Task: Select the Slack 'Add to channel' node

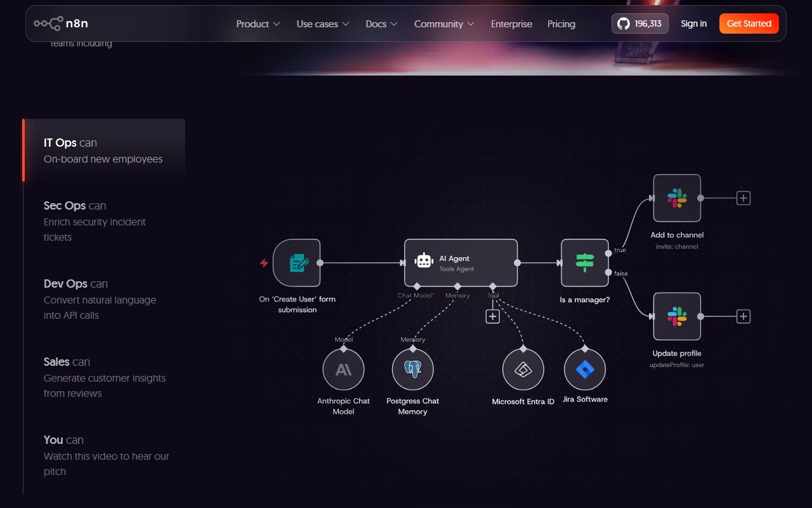Action: [677, 198]
